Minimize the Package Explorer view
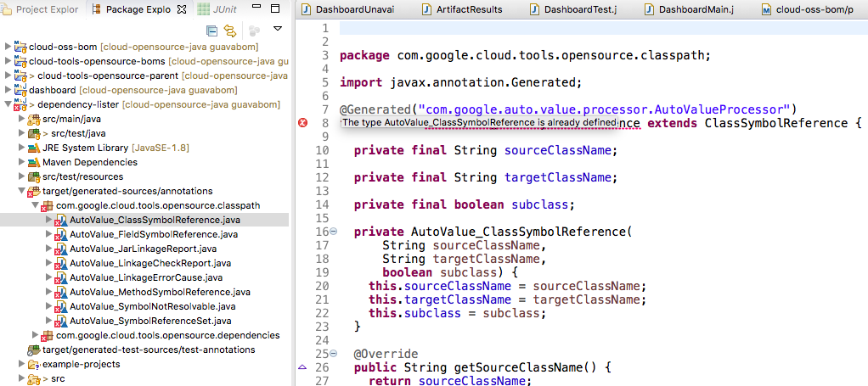This screenshot has height=386, width=868. 256,7
